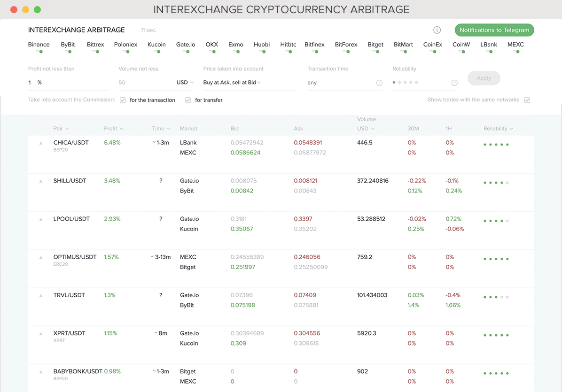The image size is (562, 392).
Task: Toggle 'Show trades with the same networks'
Action: 527,100
